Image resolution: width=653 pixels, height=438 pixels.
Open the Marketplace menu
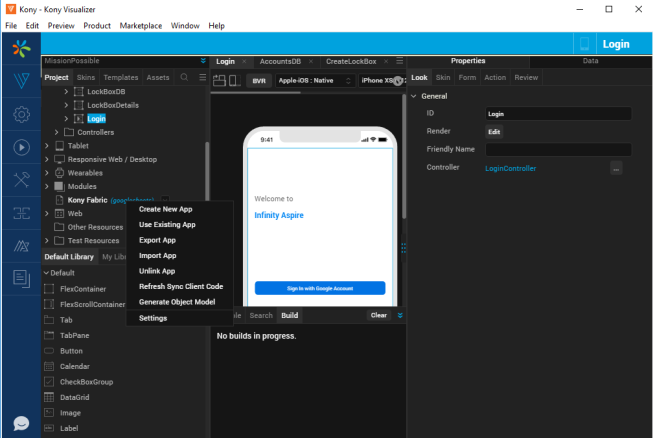pyautogui.click(x=141, y=26)
